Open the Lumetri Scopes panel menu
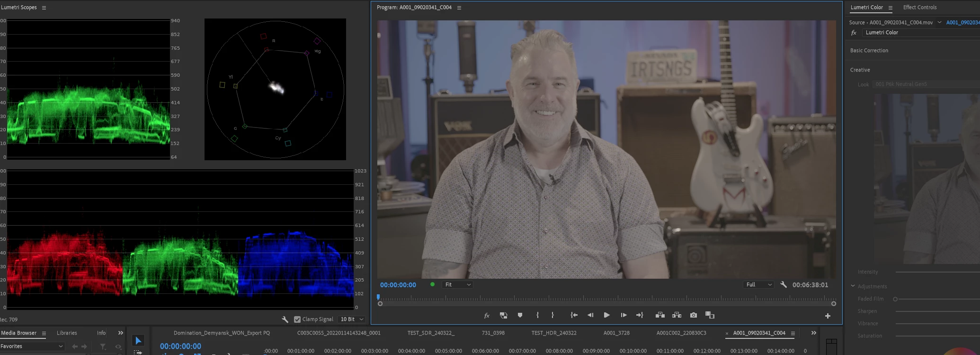Screen dimensions: 980x355 (44, 8)
